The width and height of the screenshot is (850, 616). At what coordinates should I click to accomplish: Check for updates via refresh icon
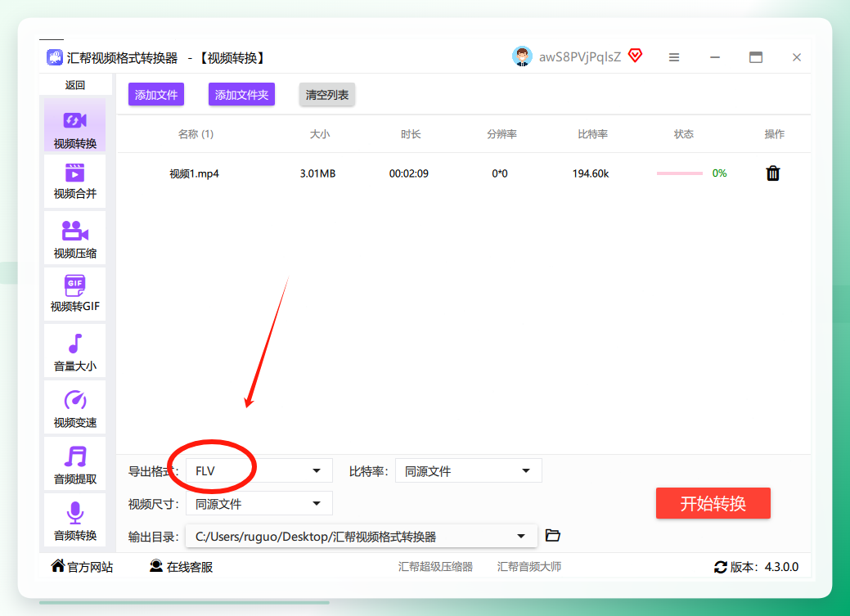tap(721, 567)
